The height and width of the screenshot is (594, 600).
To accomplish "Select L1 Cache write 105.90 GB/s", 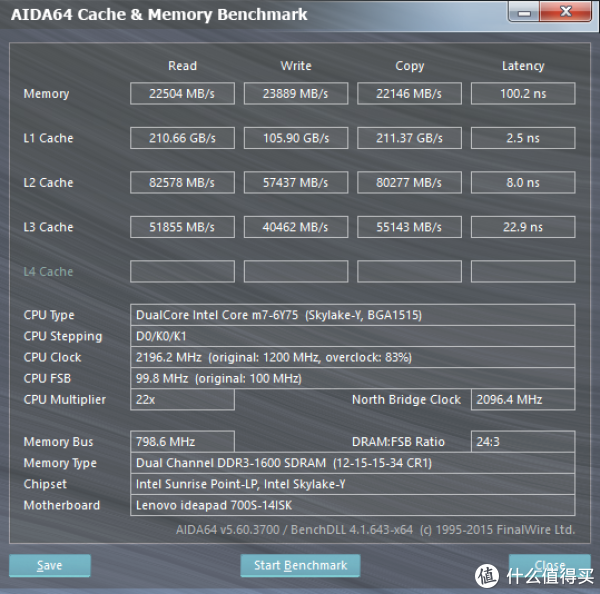I will (x=296, y=138).
